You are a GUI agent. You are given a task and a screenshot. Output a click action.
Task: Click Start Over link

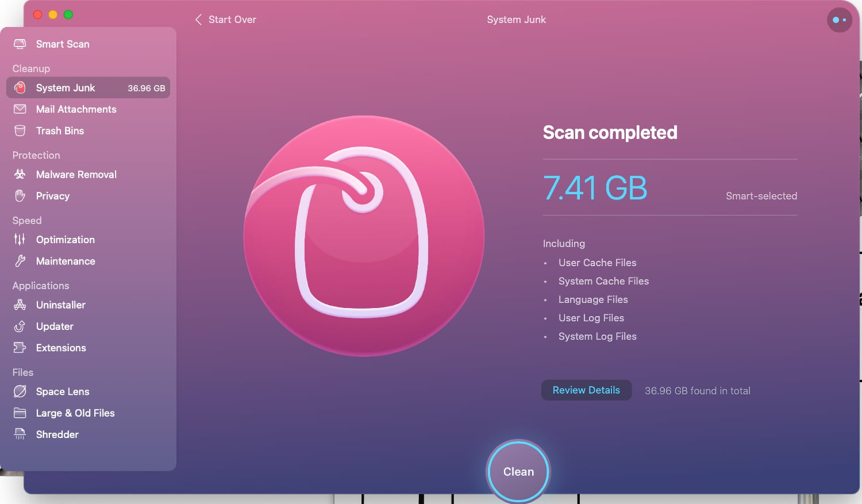click(x=232, y=20)
